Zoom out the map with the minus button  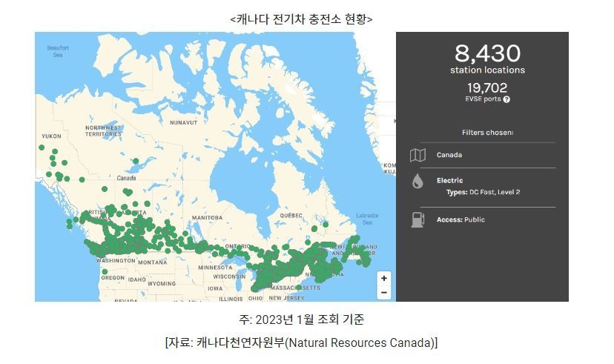click(x=384, y=292)
